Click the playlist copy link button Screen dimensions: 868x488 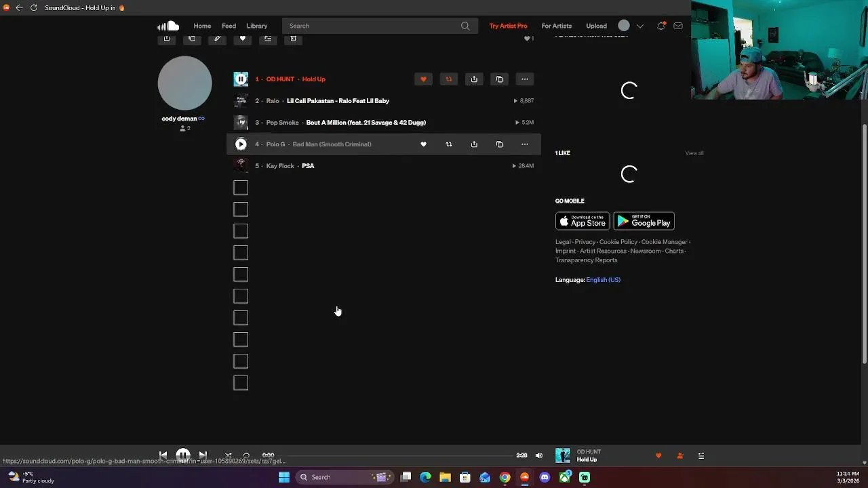click(x=192, y=39)
